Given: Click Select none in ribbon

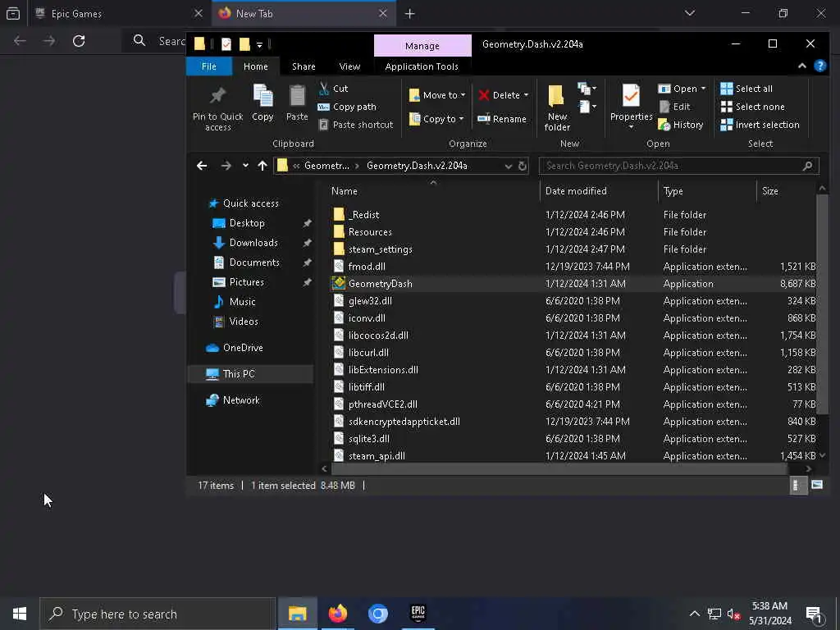Looking at the screenshot, I should point(752,107).
